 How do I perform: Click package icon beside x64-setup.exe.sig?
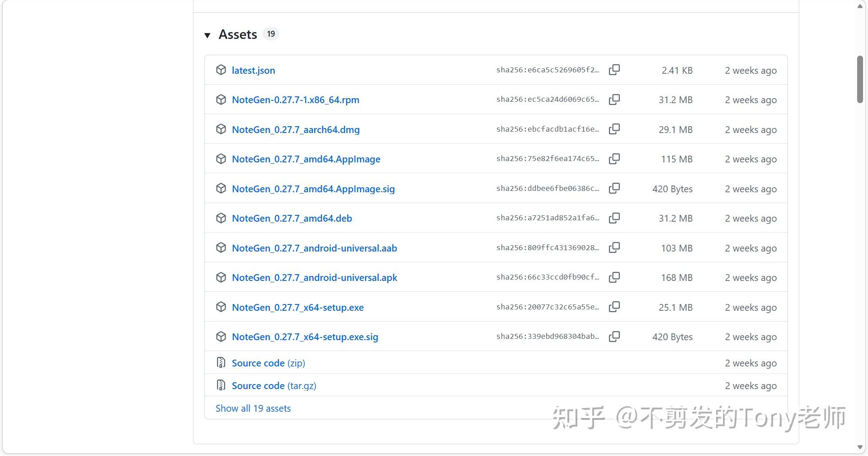(x=221, y=337)
